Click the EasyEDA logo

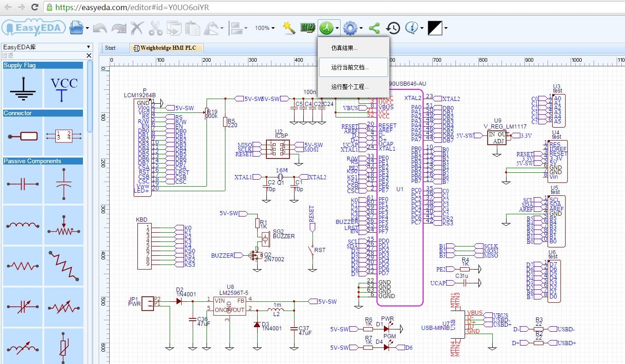coord(33,28)
